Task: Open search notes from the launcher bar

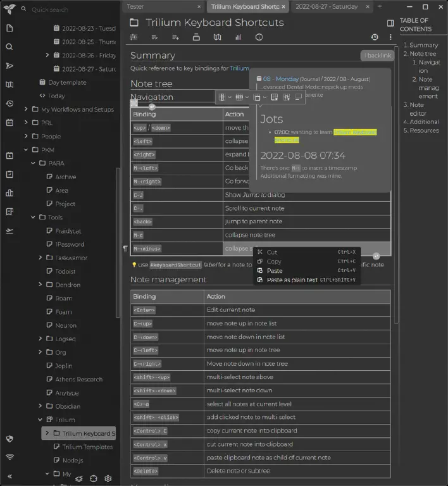Action: (9, 47)
